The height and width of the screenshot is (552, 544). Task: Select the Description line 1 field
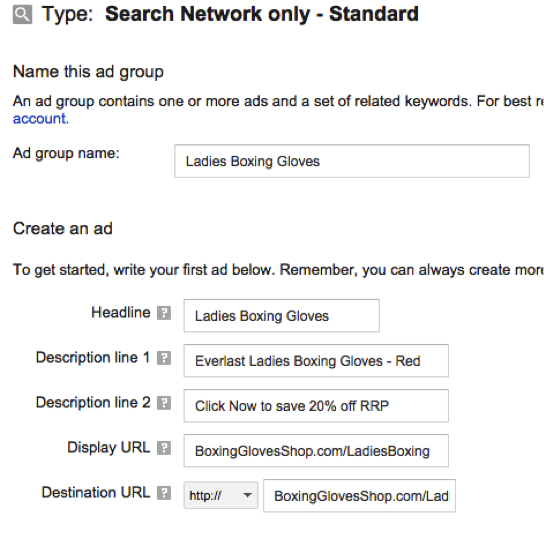[x=316, y=361]
